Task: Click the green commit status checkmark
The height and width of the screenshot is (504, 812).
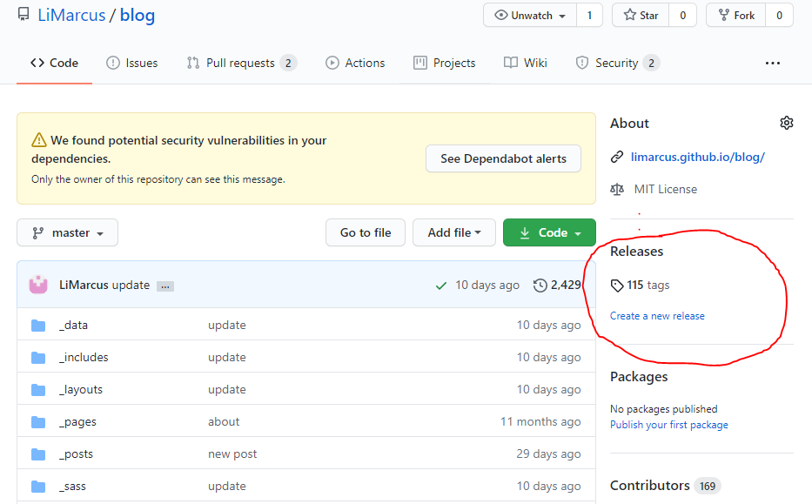Action: pyautogui.click(x=441, y=286)
